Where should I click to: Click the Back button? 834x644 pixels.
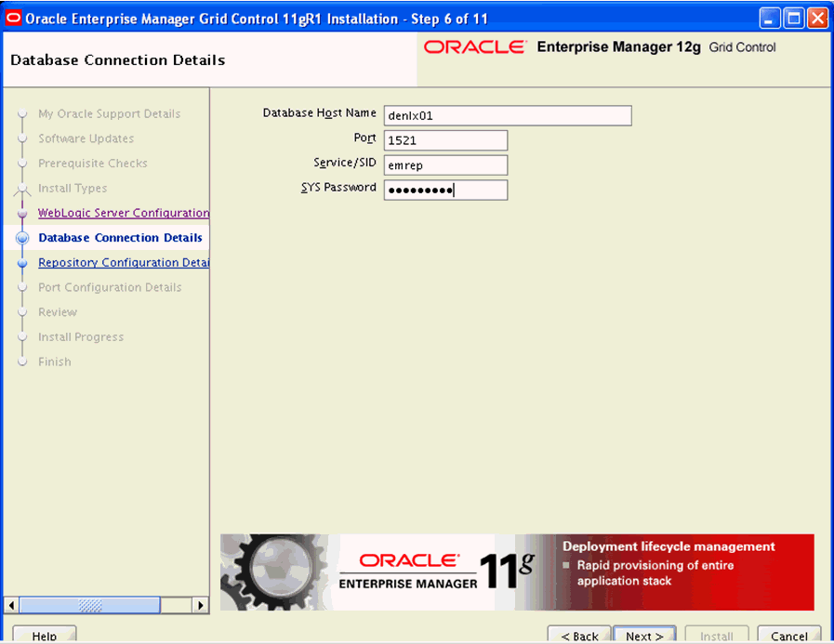579,635
